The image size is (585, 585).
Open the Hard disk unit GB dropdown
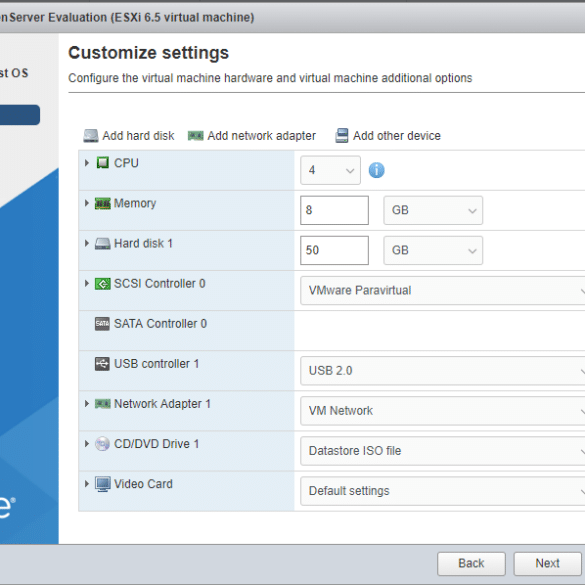(x=433, y=250)
